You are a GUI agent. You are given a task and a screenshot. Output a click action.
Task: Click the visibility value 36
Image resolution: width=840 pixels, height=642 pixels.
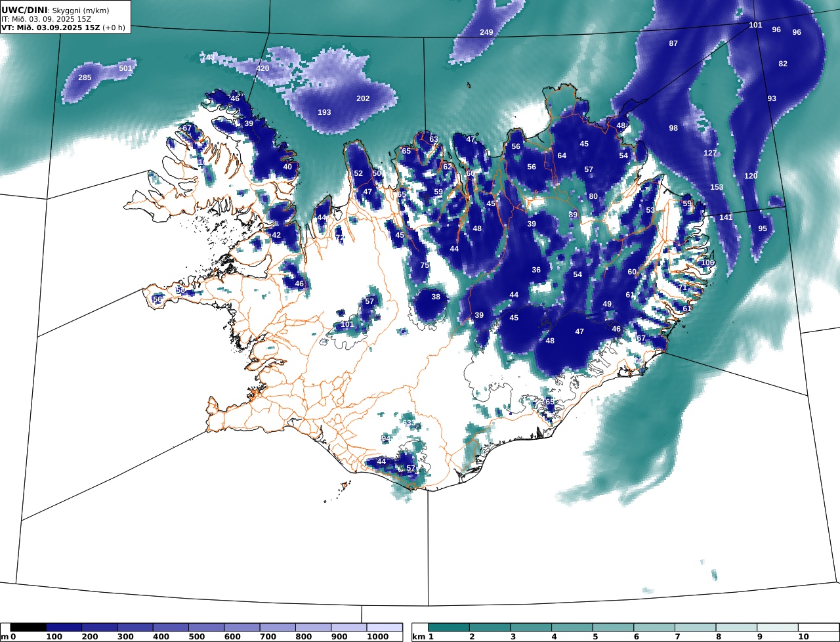point(536,270)
